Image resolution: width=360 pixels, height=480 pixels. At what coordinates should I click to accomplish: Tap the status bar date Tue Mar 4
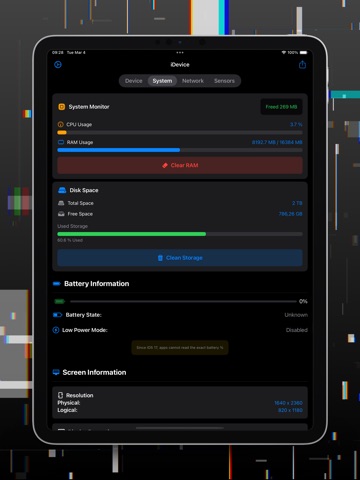click(76, 52)
